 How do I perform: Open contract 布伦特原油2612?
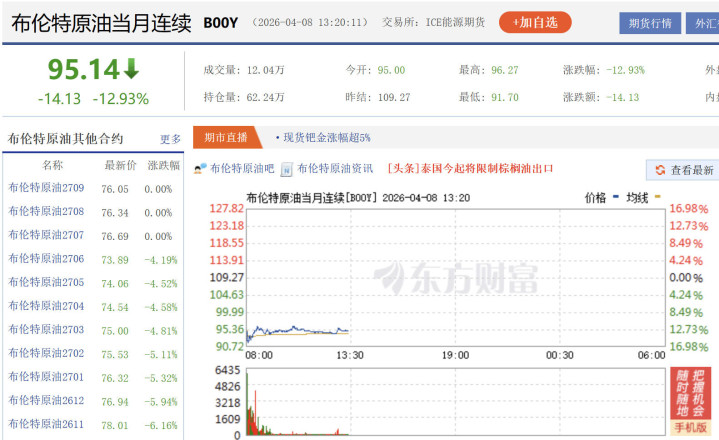(x=46, y=401)
